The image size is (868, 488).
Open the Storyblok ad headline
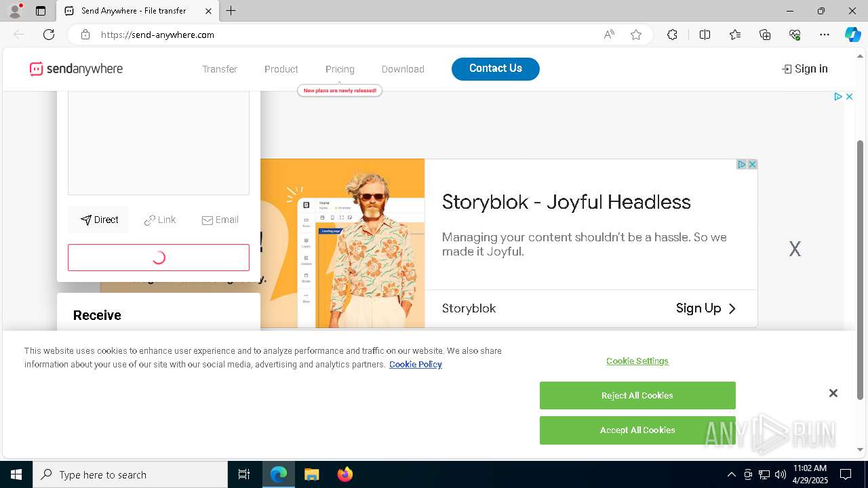point(566,202)
